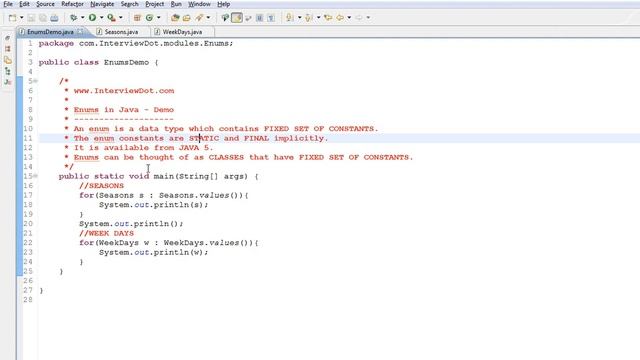640x360 pixels.
Task: Click 'public class EnumsDemo {' line
Action: tap(98, 62)
